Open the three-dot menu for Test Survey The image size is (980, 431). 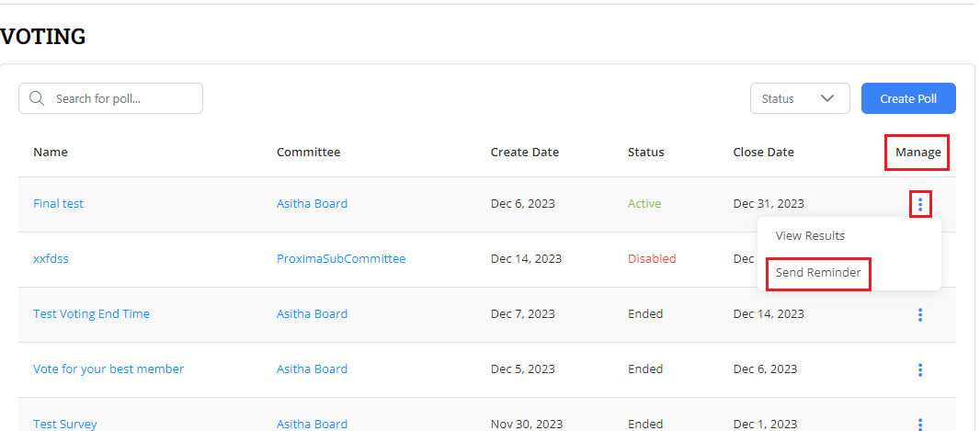tap(920, 424)
